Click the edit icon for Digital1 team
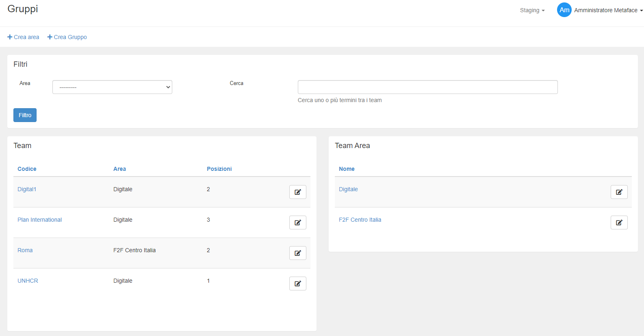Viewport: 644px width, 336px height. (297, 192)
